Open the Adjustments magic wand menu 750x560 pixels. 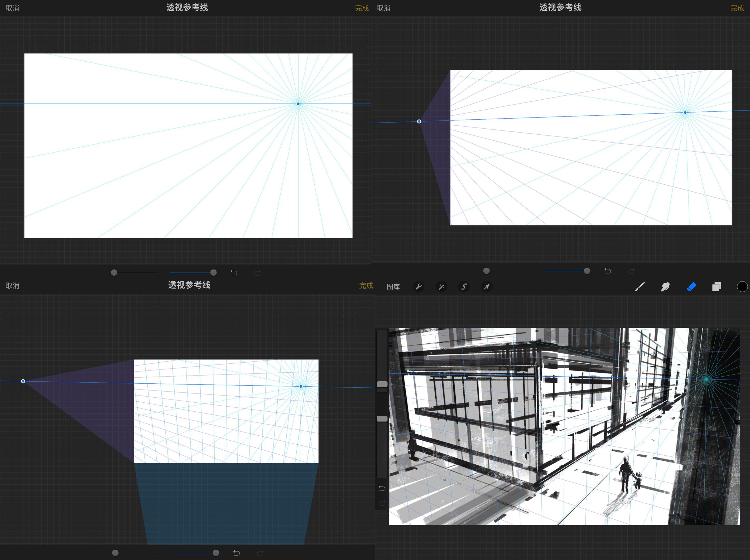[441, 287]
